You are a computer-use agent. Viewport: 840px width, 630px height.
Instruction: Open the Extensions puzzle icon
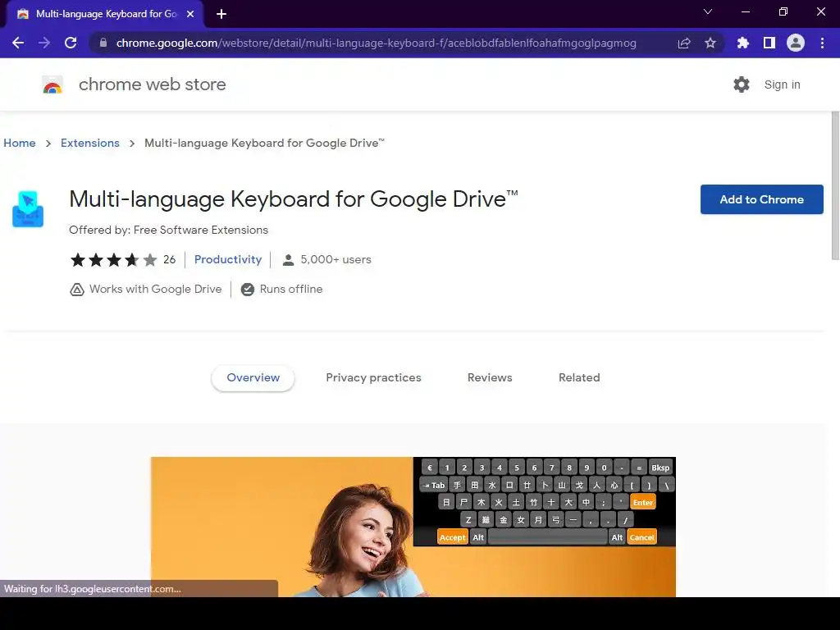(743, 43)
